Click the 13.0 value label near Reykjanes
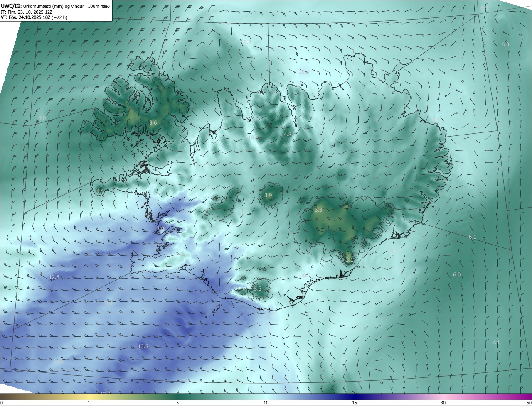The height and width of the screenshot is (406, 532). click(x=159, y=229)
